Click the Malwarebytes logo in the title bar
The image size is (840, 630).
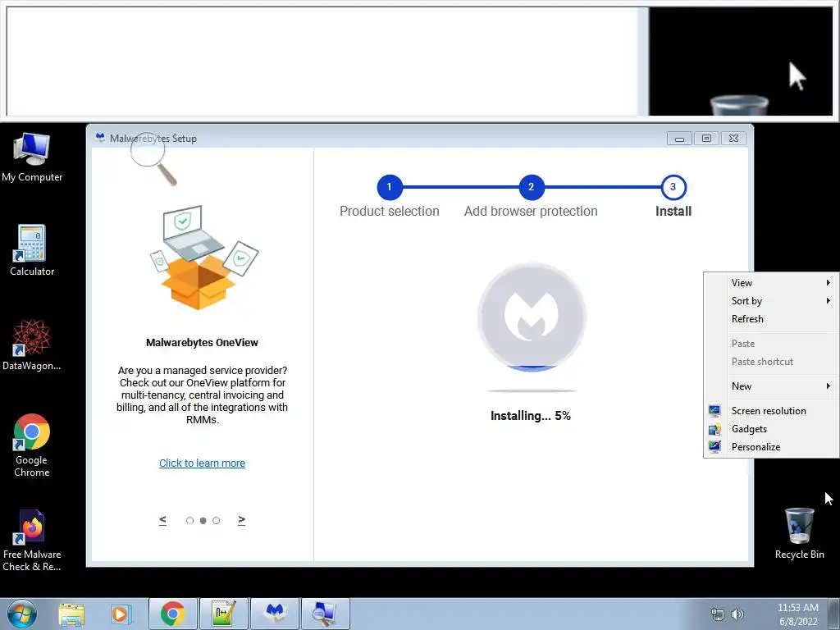[100, 138]
